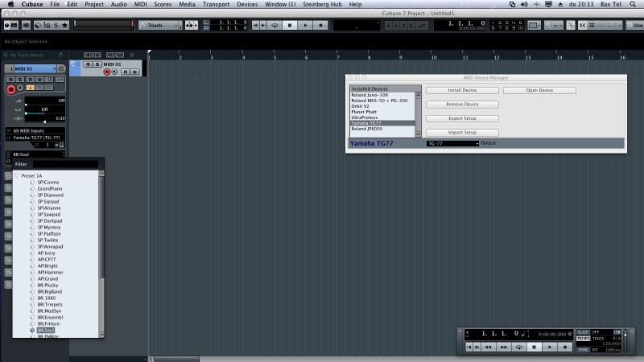This screenshot has height=362, width=644.
Task: Toggle the Snap on/off icon in toolbar
Action: pos(582,26)
